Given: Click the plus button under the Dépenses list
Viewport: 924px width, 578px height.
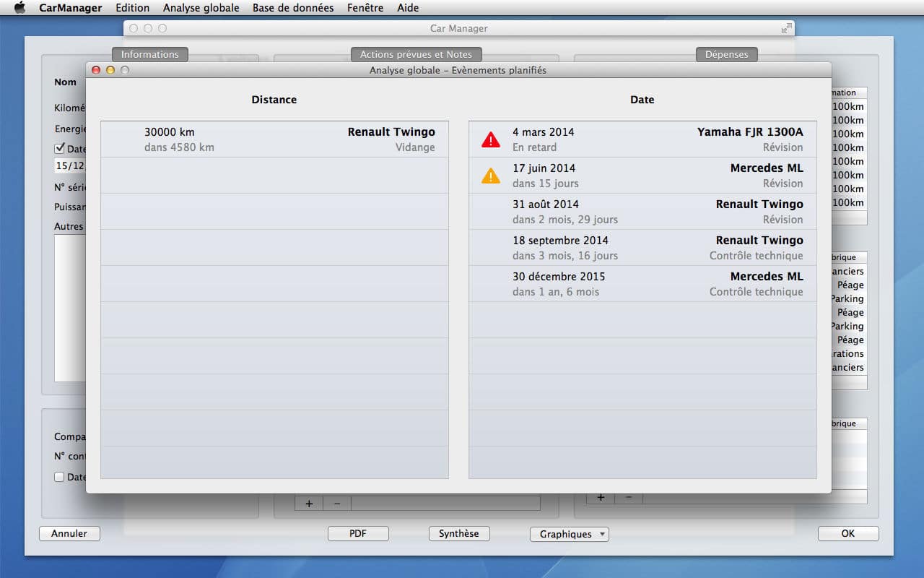Looking at the screenshot, I should (601, 497).
